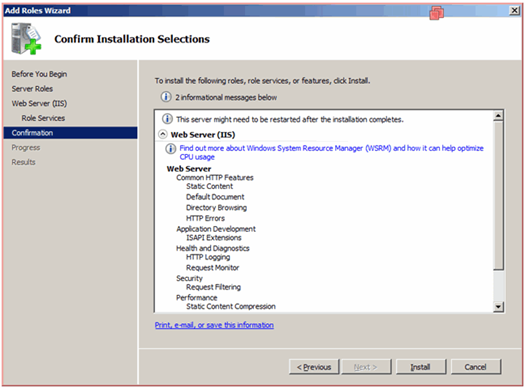Click the scrollbar up arrow
Image resolution: width=525 pixels, height=389 pixels.
tap(498, 116)
